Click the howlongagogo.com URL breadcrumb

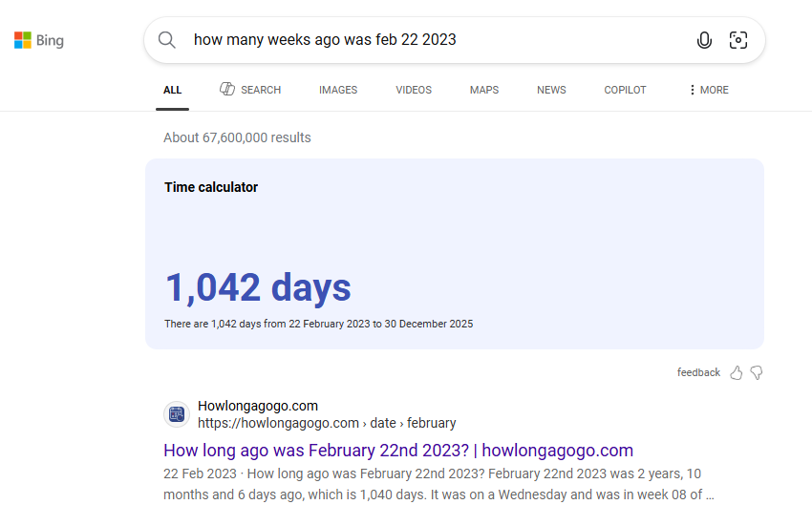tap(327, 424)
